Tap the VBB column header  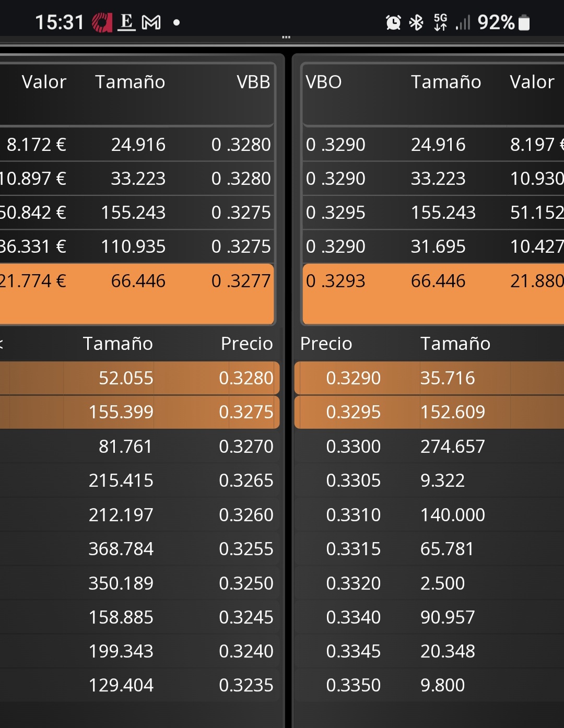pos(253,82)
